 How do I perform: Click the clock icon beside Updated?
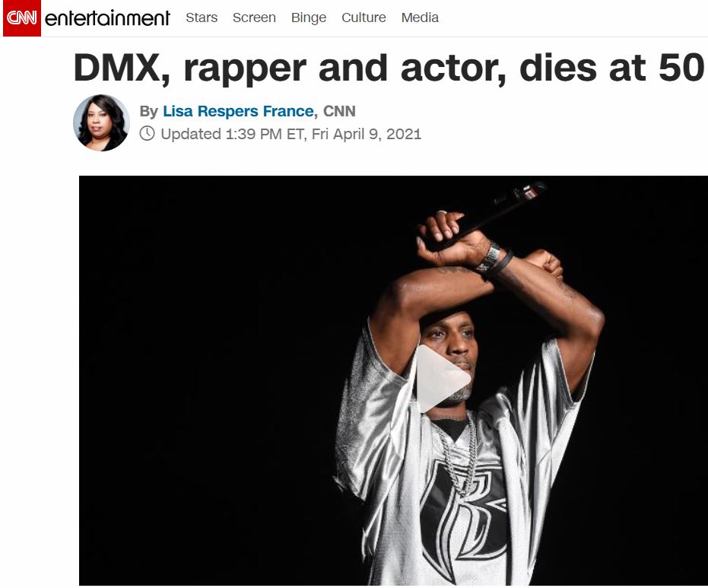(148, 134)
